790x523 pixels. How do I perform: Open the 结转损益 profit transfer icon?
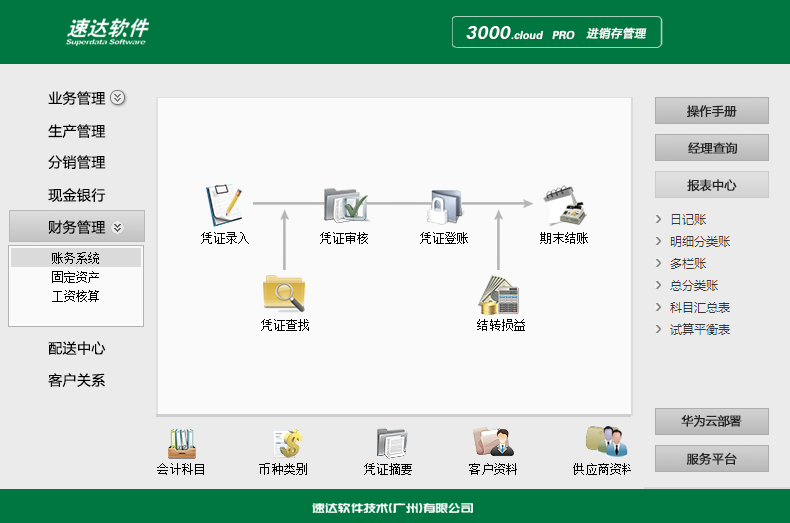pyautogui.click(x=499, y=295)
